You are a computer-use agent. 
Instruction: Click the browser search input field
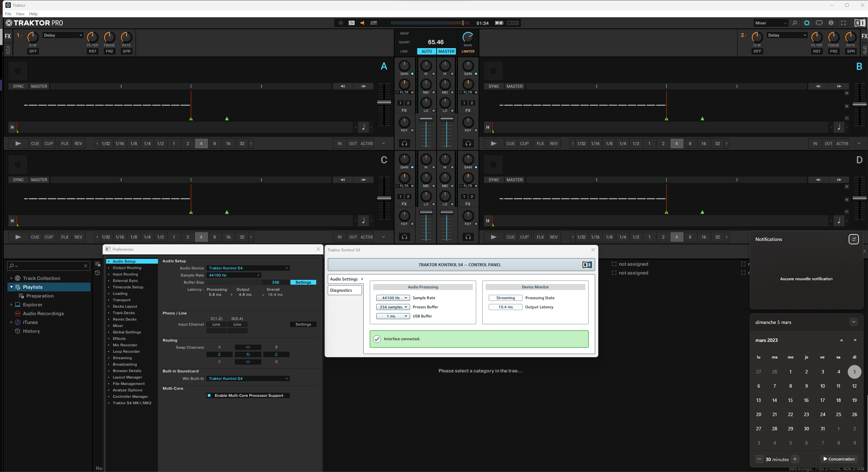(48, 266)
